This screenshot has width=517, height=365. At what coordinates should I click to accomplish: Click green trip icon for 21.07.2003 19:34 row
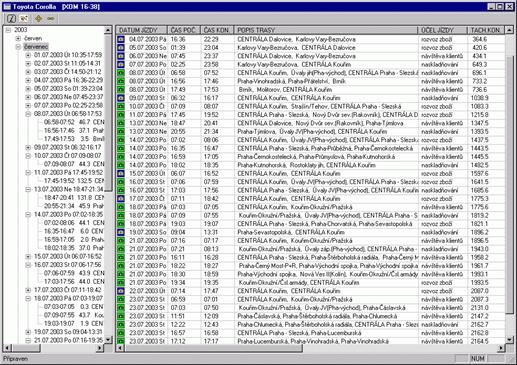coord(121,283)
